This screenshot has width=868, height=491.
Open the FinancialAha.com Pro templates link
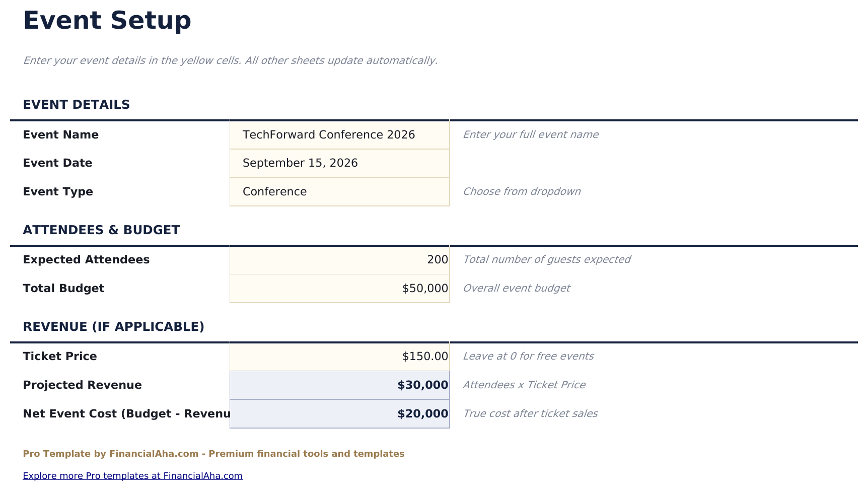[x=132, y=476]
